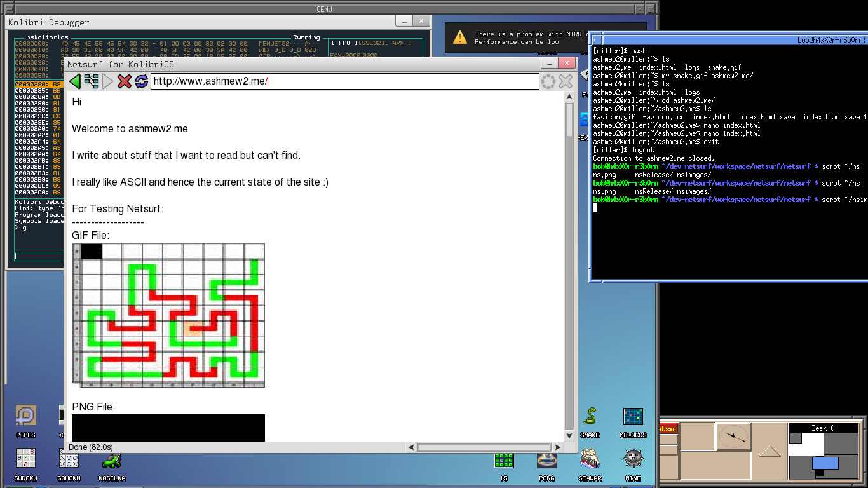Select address 00000285 row in debugger
This screenshot has width=868, height=488.
(x=38, y=90)
